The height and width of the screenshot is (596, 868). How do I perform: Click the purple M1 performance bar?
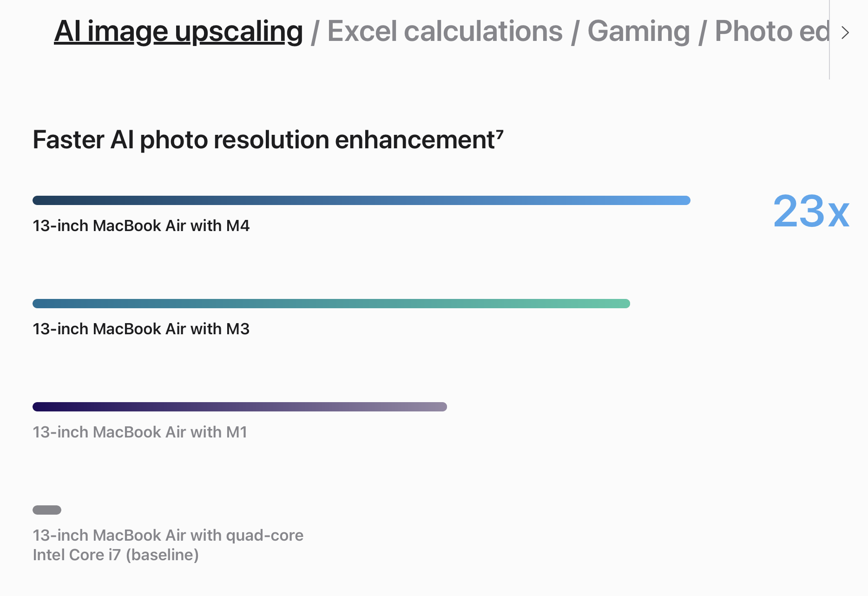tap(240, 407)
